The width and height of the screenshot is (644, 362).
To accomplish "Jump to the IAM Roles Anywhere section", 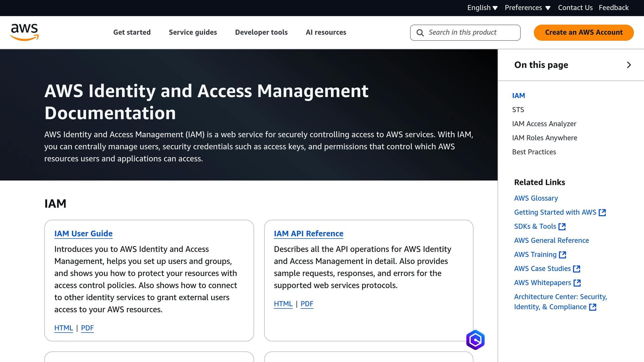I will (x=544, y=138).
